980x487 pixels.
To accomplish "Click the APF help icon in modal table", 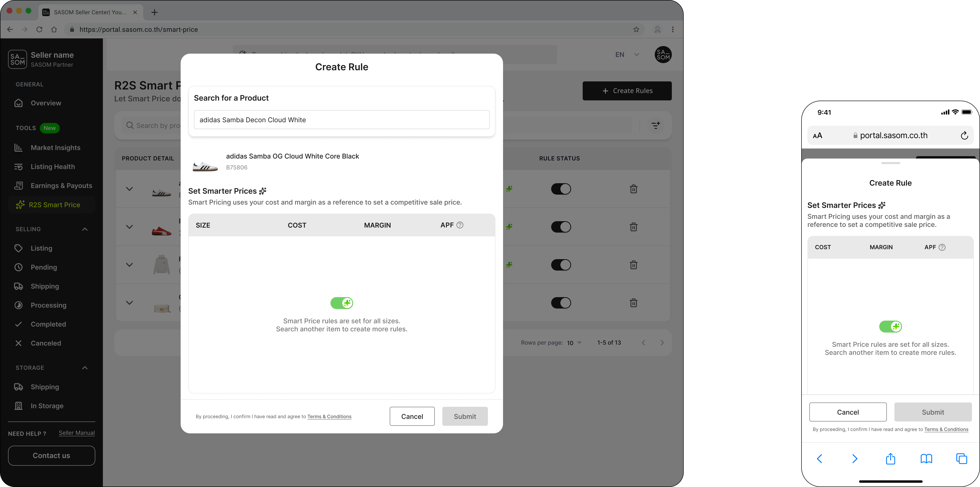I will pyautogui.click(x=460, y=225).
